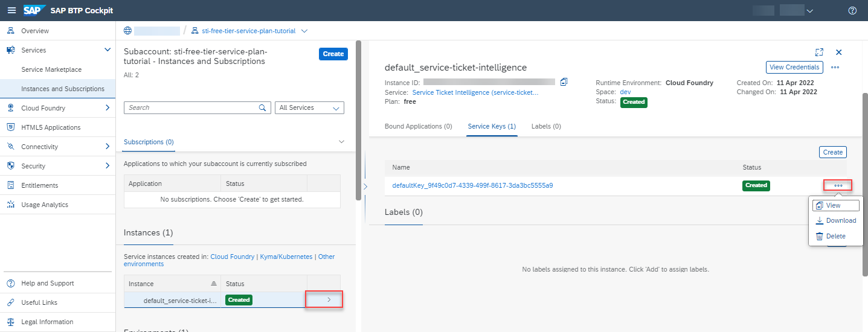Copy the Instance ID with copy icon
868x332 pixels.
(564, 82)
